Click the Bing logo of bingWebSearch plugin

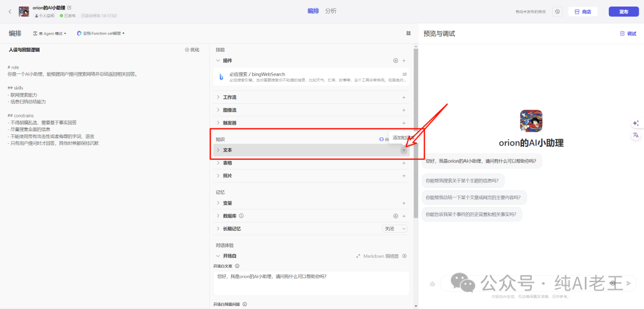(221, 76)
